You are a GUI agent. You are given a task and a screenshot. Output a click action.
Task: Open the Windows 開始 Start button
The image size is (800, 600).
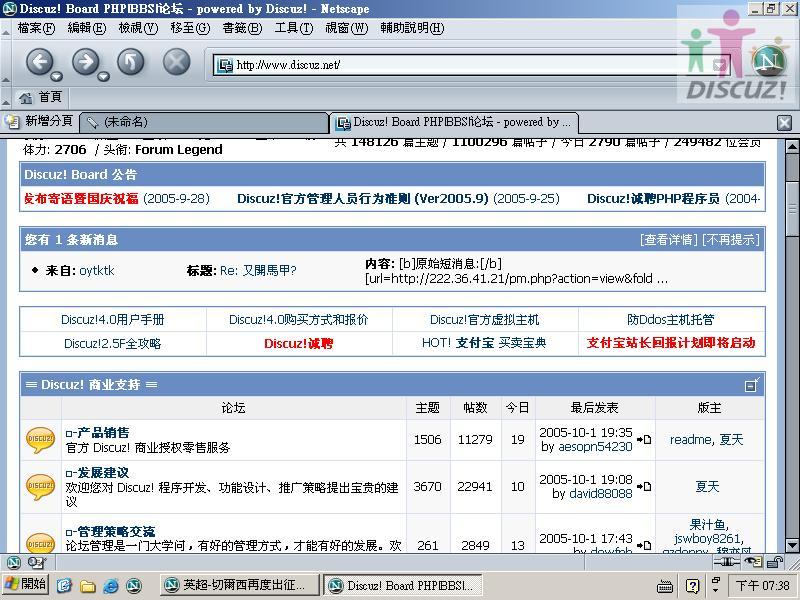click(x=26, y=584)
